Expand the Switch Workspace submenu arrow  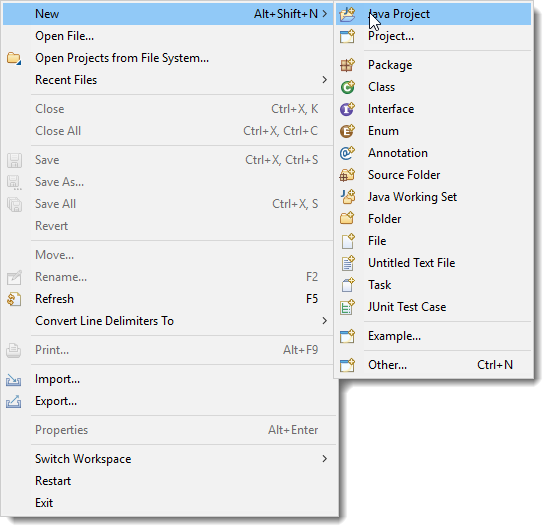pyautogui.click(x=325, y=459)
